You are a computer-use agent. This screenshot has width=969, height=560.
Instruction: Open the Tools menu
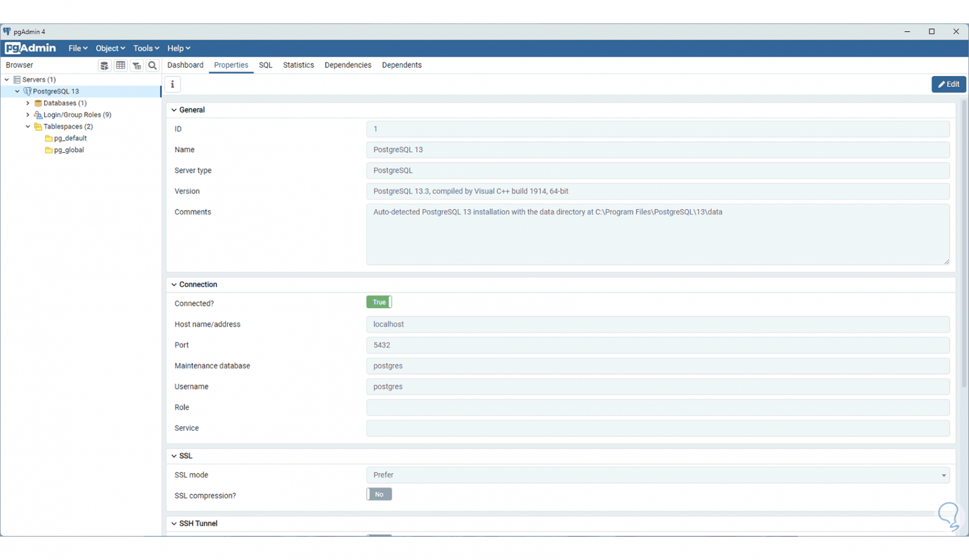tap(146, 48)
